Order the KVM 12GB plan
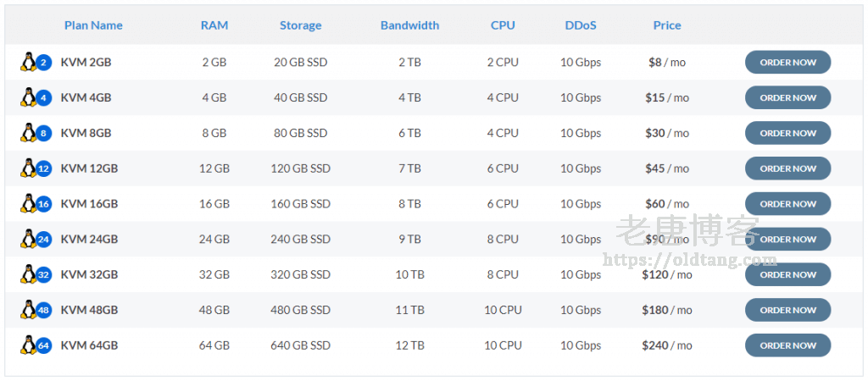 pos(787,168)
